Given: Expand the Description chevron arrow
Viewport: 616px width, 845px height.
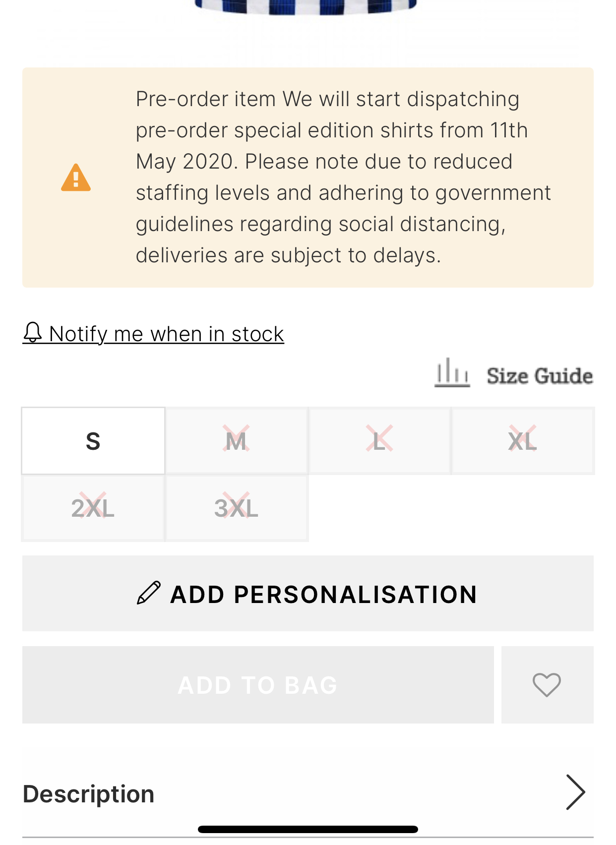Looking at the screenshot, I should click(575, 792).
